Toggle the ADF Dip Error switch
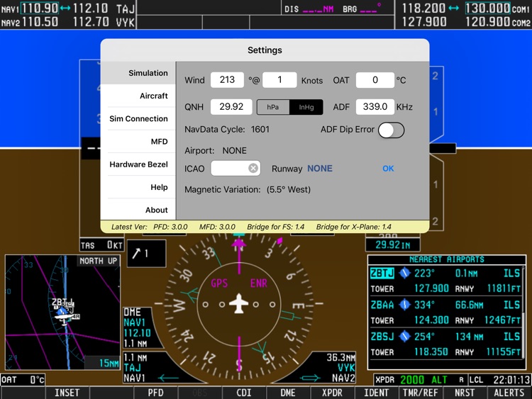 (x=391, y=130)
